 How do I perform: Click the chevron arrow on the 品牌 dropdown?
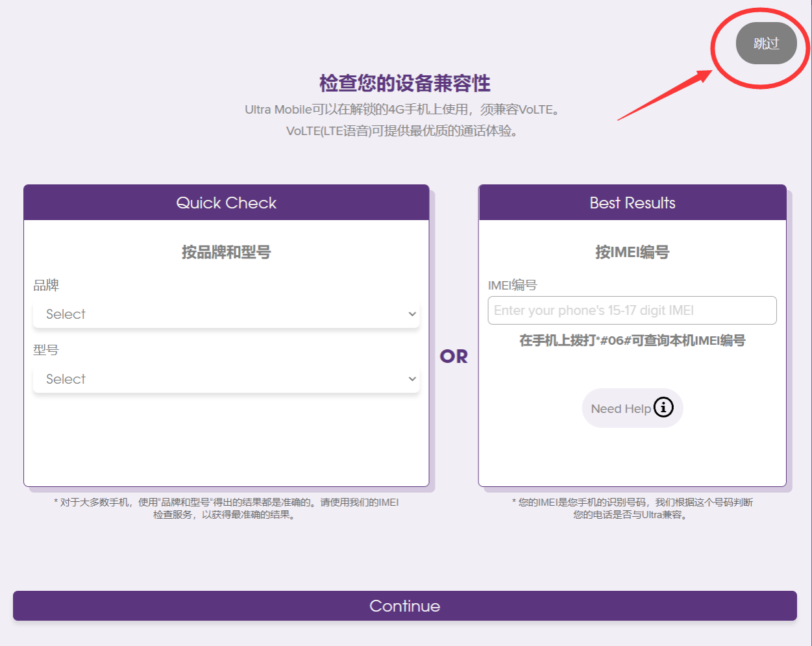(412, 314)
